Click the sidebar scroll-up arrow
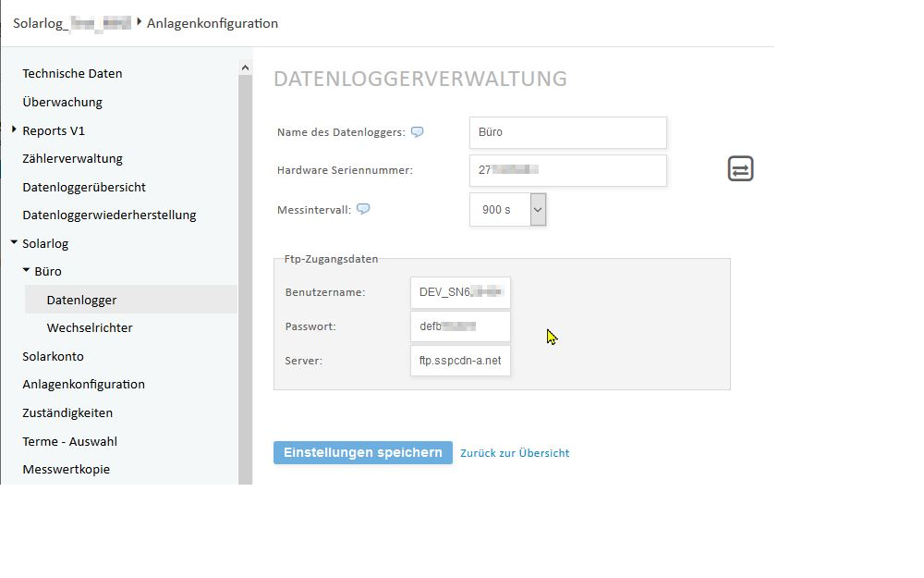Image resolution: width=924 pixels, height=578 pixels. tap(245, 68)
